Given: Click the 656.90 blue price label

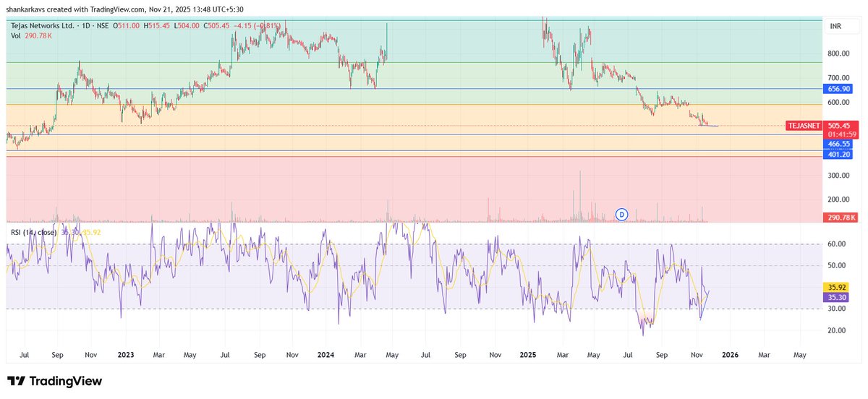Looking at the screenshot, I should click(838, 89).
